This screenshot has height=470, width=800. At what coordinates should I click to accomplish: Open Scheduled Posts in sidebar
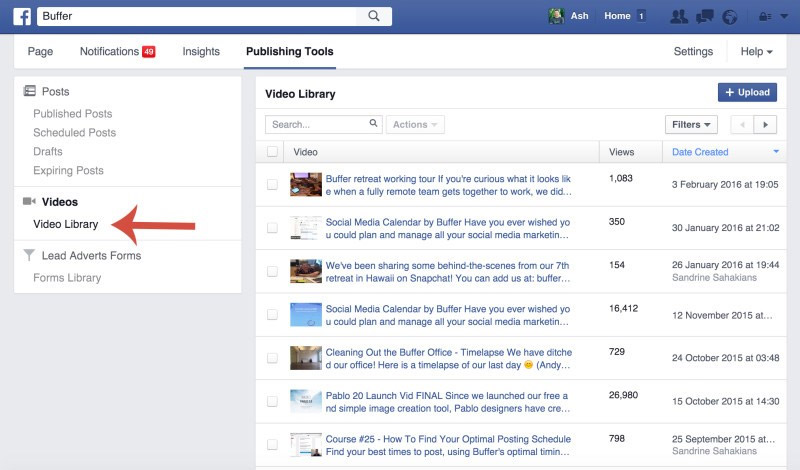coord(74,133)
